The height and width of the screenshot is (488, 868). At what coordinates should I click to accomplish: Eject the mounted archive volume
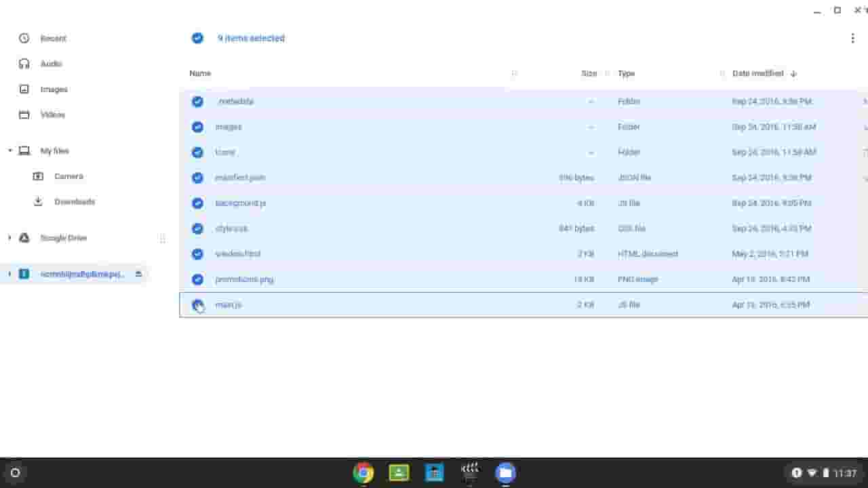point(138,274)
